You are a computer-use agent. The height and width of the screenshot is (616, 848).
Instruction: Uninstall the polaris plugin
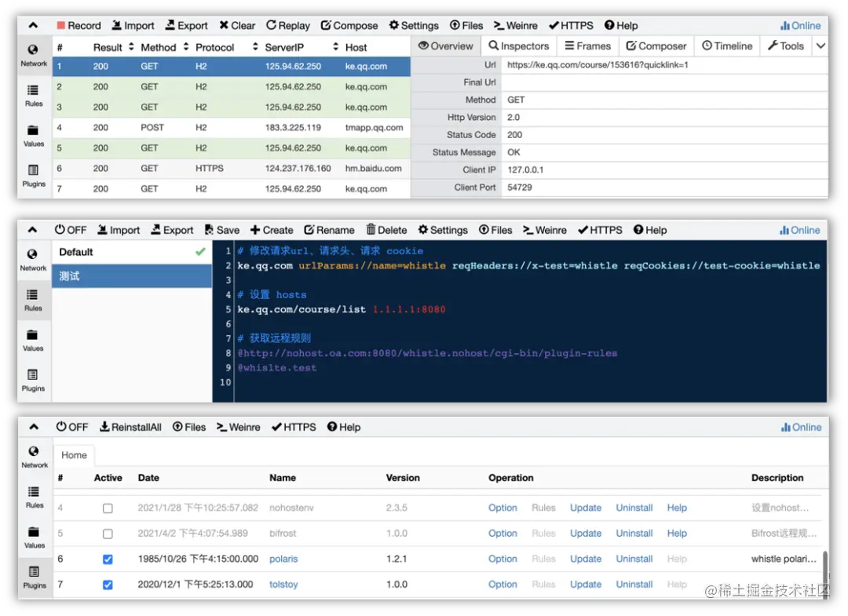[x=634, y=559]
